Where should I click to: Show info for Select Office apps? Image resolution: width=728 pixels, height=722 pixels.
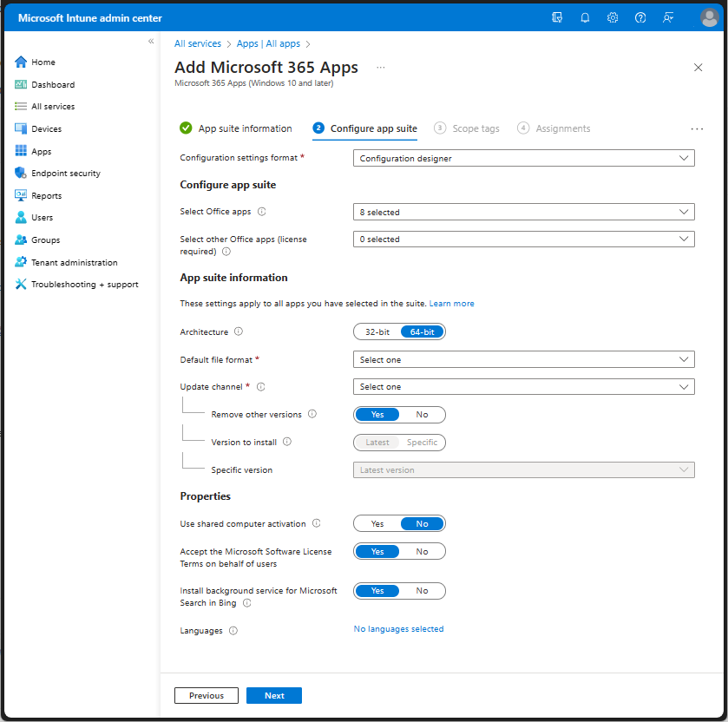coord(262,211)
